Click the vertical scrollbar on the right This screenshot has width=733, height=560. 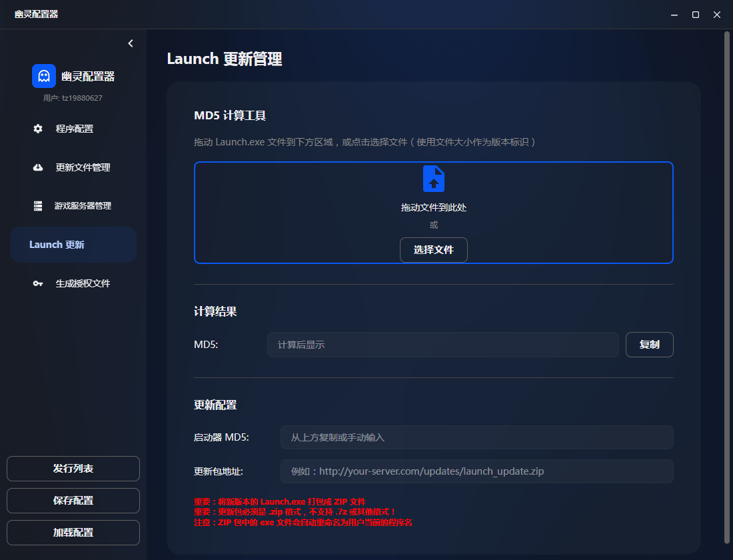(727, 287)
